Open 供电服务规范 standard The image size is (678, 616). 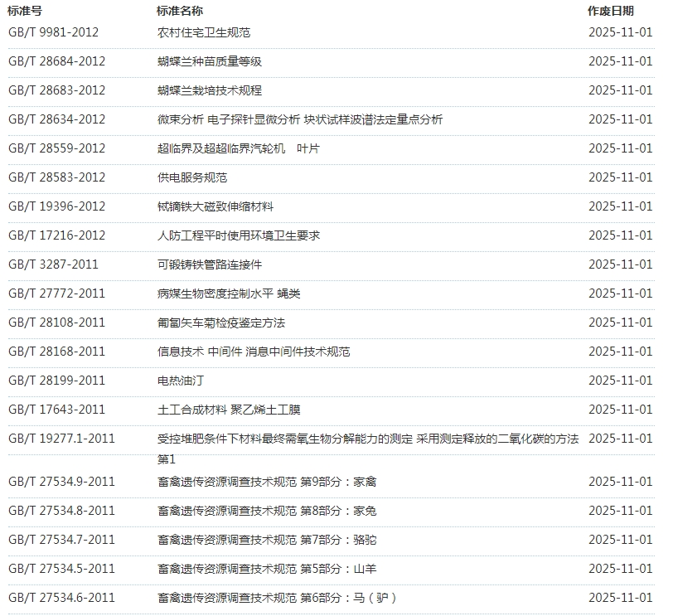(x=192, y=177)
